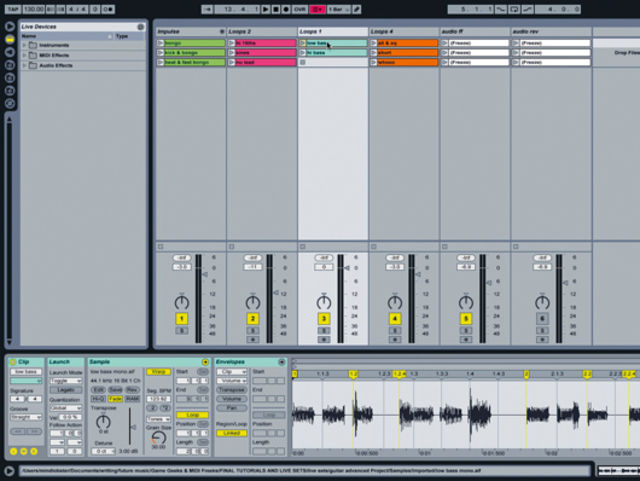Launch the pink sines clip
This screenshot has width=640, height=481.
[x=231, y=53]
